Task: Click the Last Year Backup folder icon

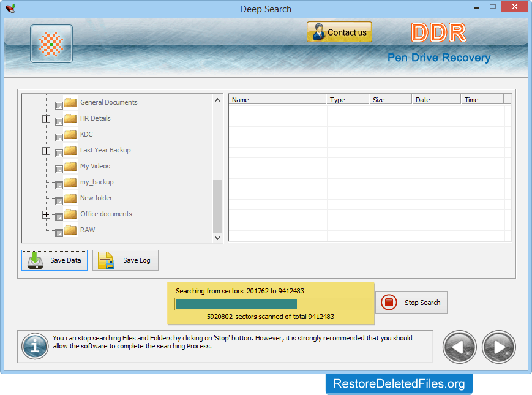Action: 70,150
